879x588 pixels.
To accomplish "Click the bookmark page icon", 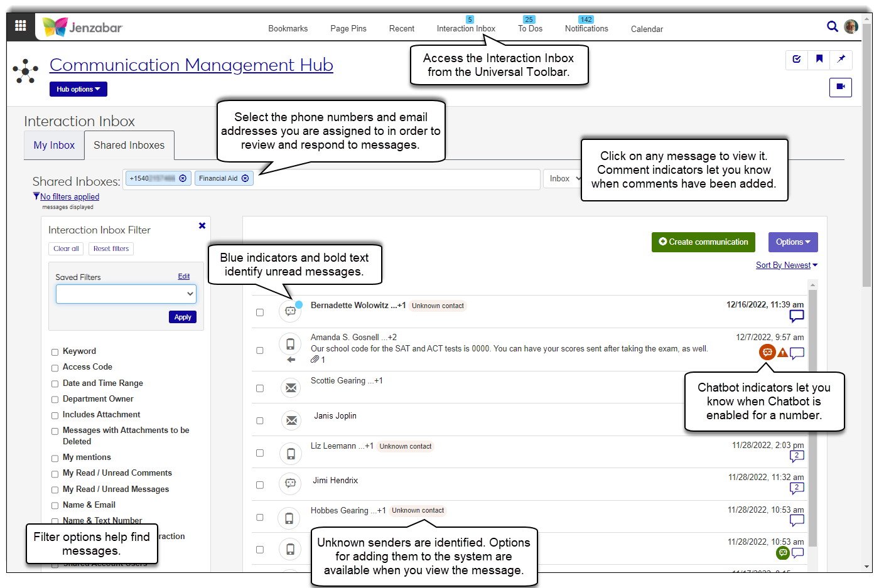I will [819, 59].
